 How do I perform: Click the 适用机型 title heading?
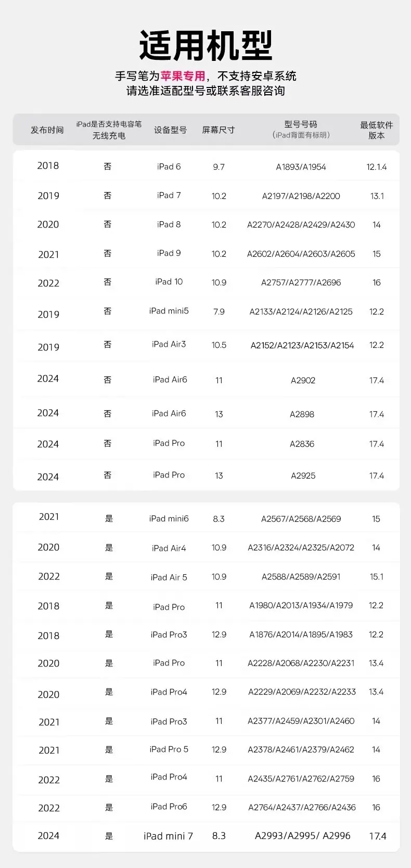click(205, 46)
